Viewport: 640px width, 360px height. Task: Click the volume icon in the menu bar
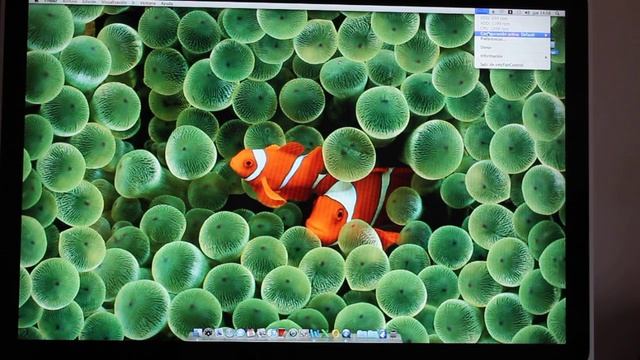(x=526, y=13)
